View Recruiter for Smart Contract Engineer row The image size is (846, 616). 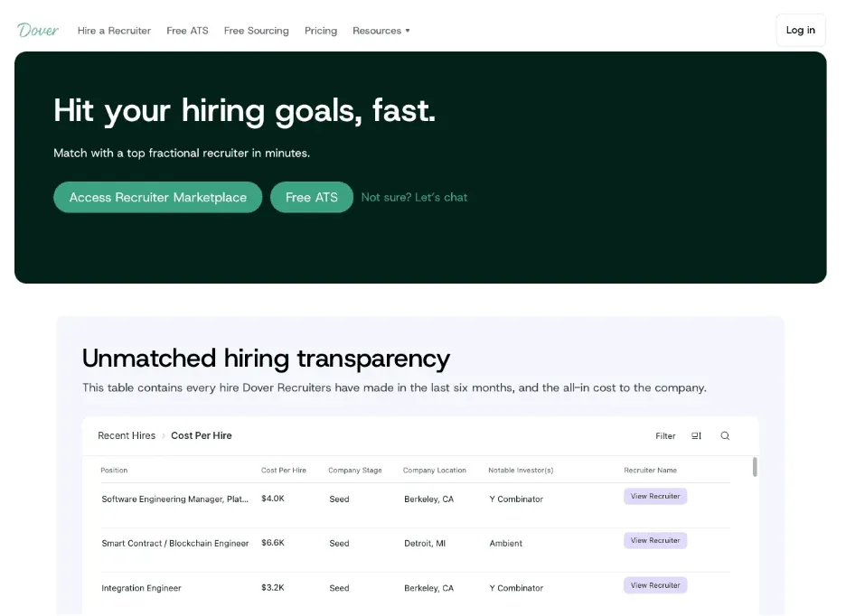pyautogui.click(x=655, y=540)
